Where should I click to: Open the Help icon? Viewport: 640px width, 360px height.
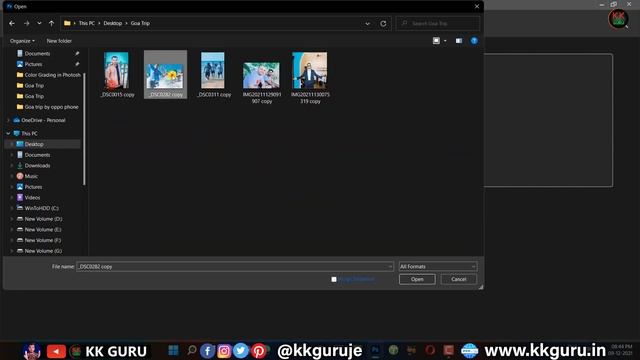(474, 41)
